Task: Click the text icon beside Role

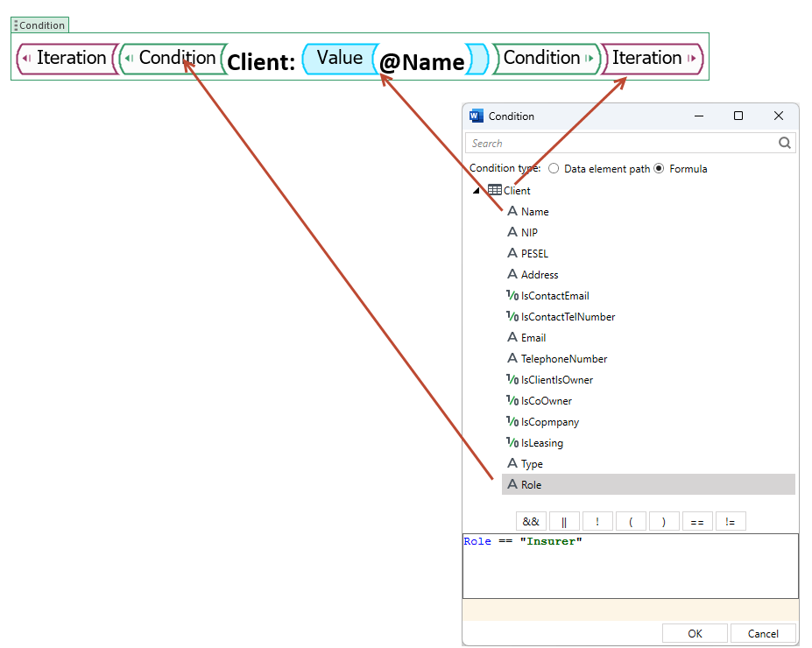Action: (x=512, y=484)
